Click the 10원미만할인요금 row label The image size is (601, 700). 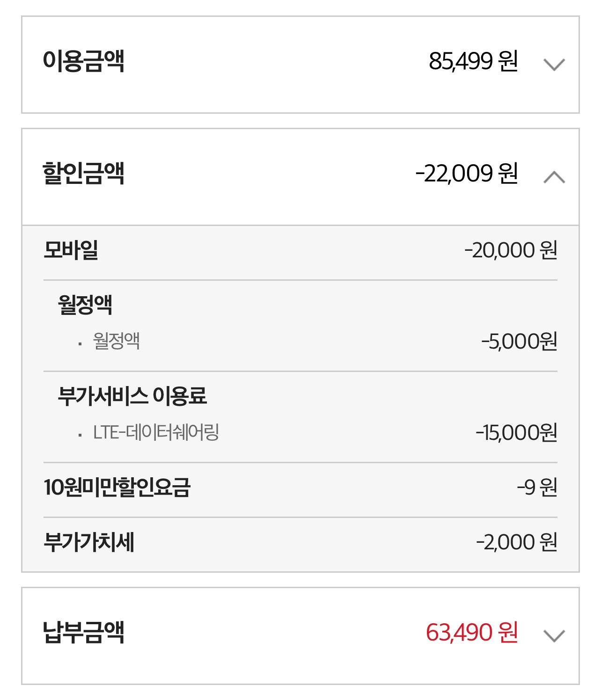(x=117, y=487)
